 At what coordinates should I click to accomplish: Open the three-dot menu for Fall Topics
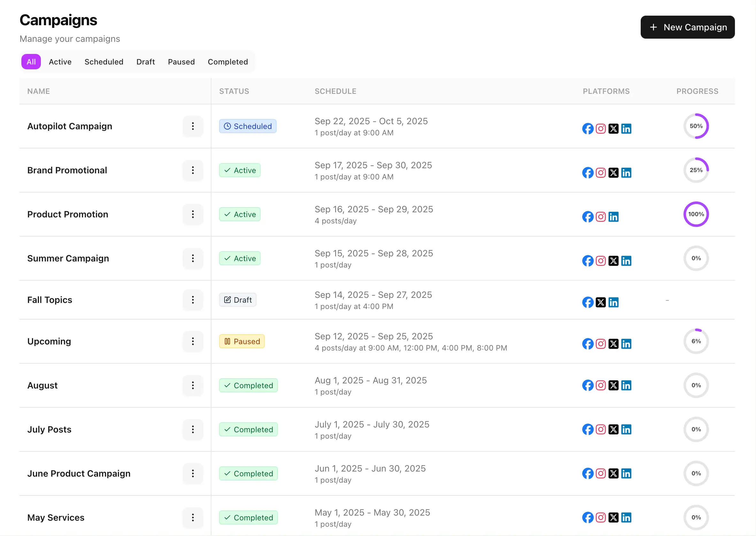click(193, 300)
